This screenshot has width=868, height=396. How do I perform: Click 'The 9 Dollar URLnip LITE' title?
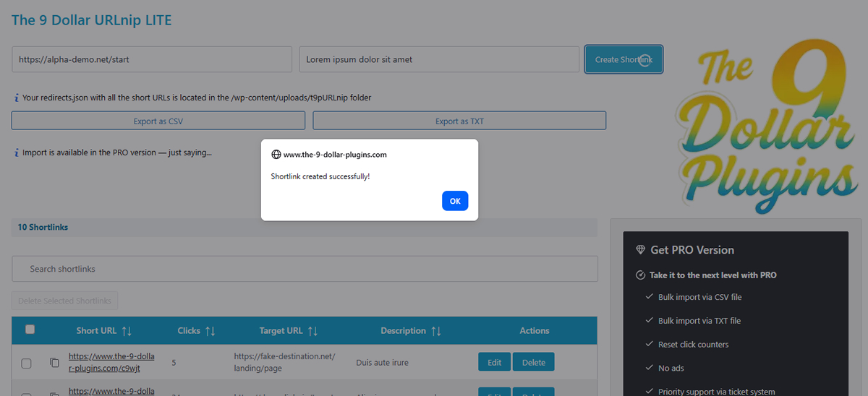[x=92, y=20]
